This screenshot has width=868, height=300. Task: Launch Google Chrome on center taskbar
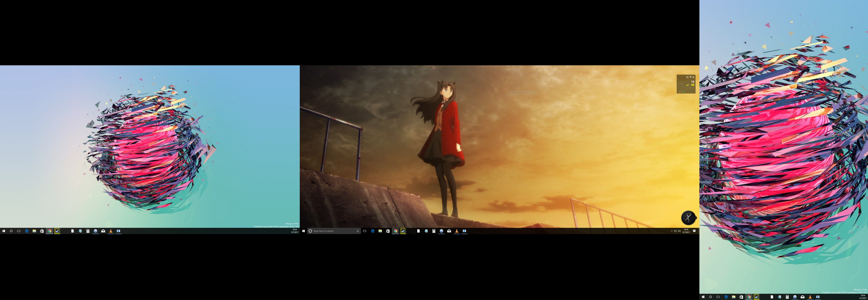pos(396,231)
